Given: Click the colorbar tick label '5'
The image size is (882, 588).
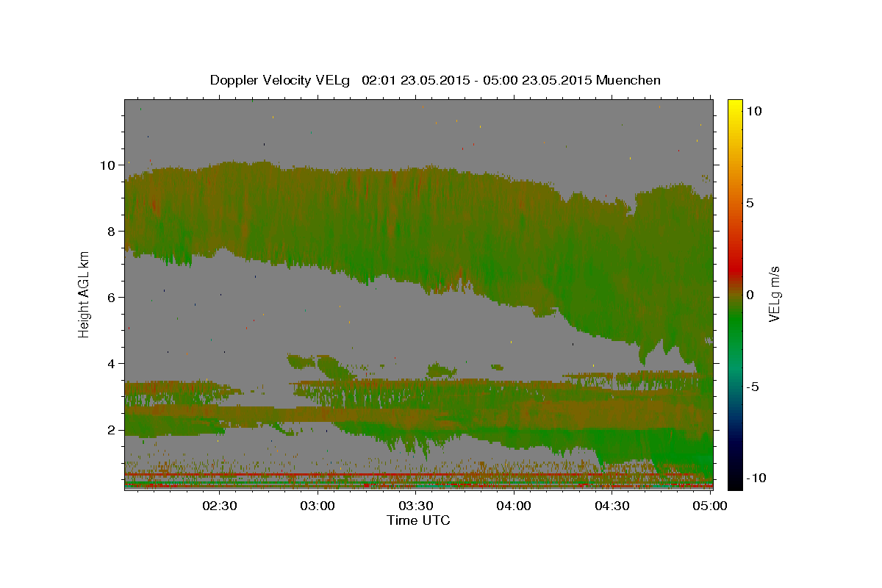Looking at the screenshot, I should pos(750,203).
